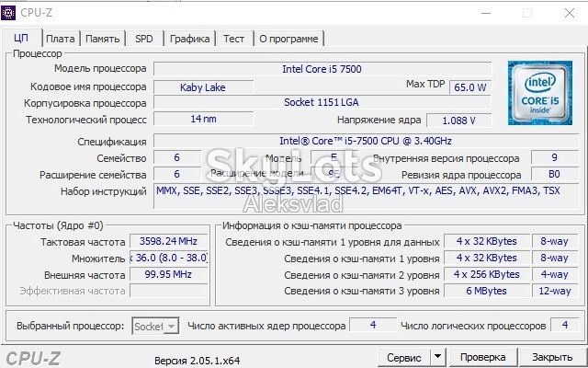Viewport: 588px width, 368px height.
Task: Minimize the CPU-Z window
Action: 486,13
